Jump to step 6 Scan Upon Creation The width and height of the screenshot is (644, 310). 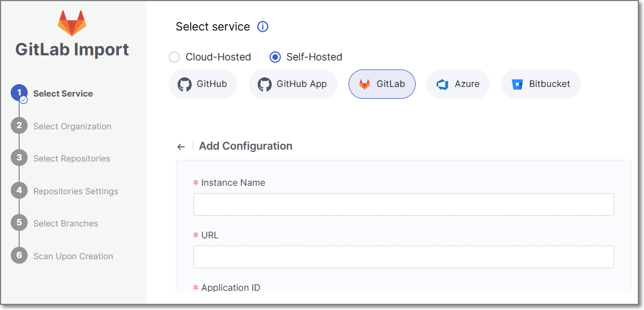tap(73, 256)
